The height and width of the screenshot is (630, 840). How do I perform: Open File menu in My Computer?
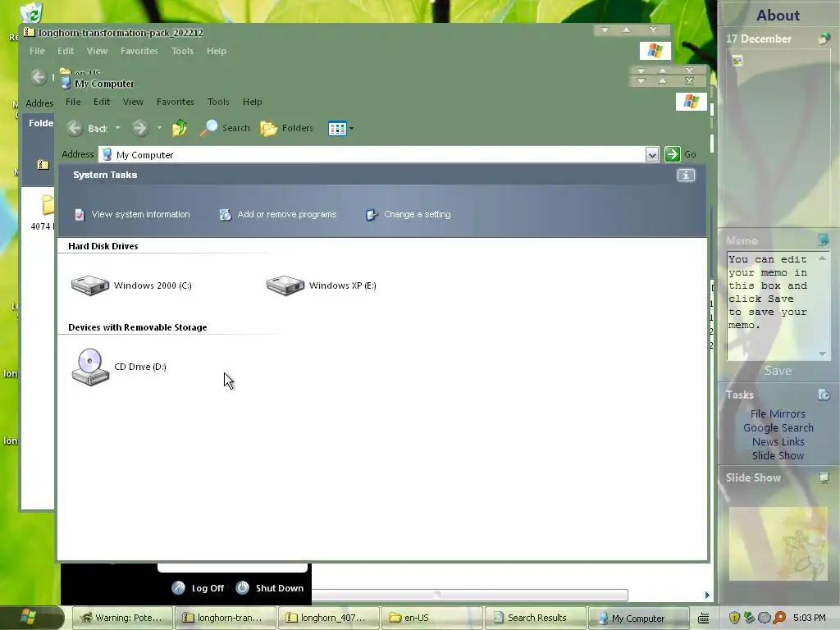tap(73, 102)
